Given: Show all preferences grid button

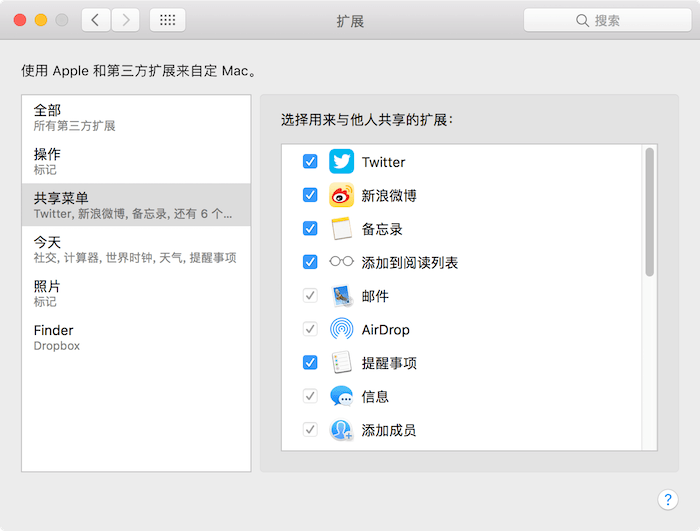Looking at the screenshot, I should (x=167, y=20).
